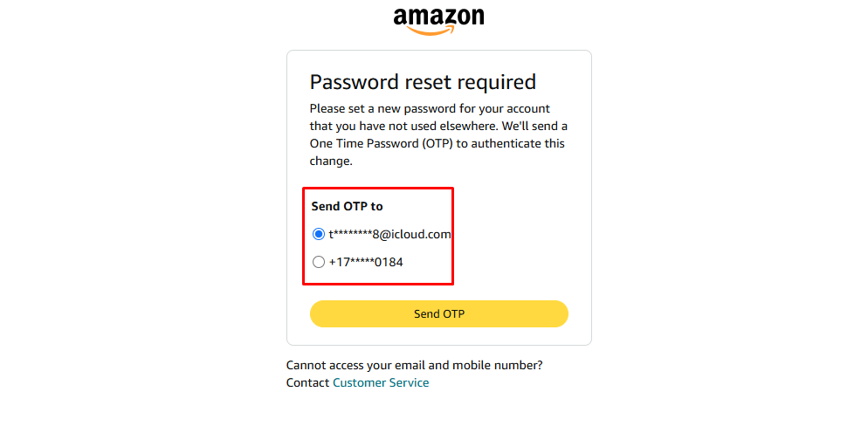Click the Amazon logo at top
This screenshot has width=868, height=433.
(x=438, y=21)
